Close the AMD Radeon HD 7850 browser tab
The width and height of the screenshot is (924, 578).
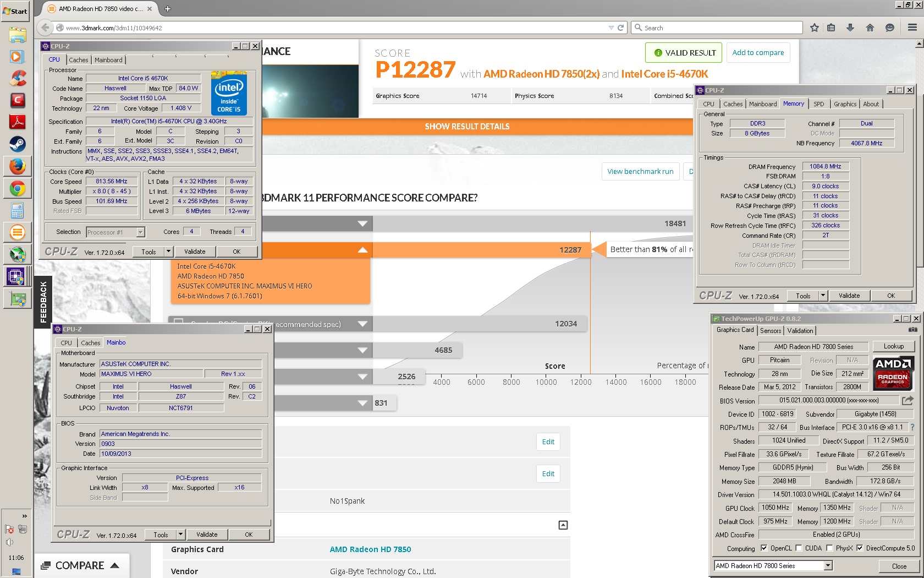[x=150, y=9]
